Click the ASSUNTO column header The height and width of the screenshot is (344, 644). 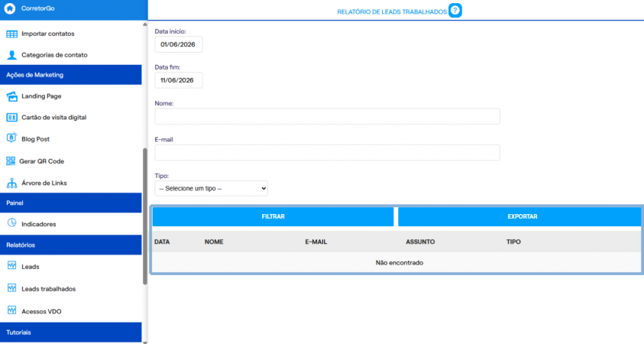pyautogui.click(x=420, y=242)
